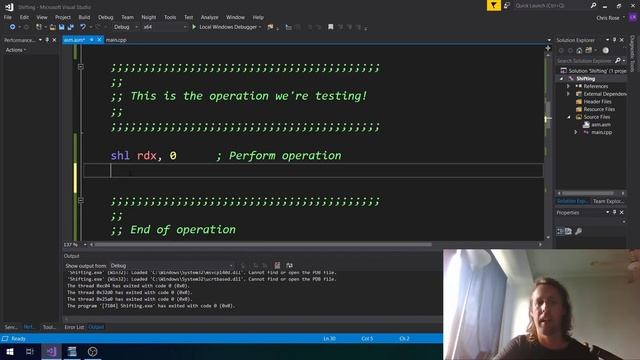Click the New Project icon in toolbar
This screenshot has height=360, width=640.
point(39,27)
